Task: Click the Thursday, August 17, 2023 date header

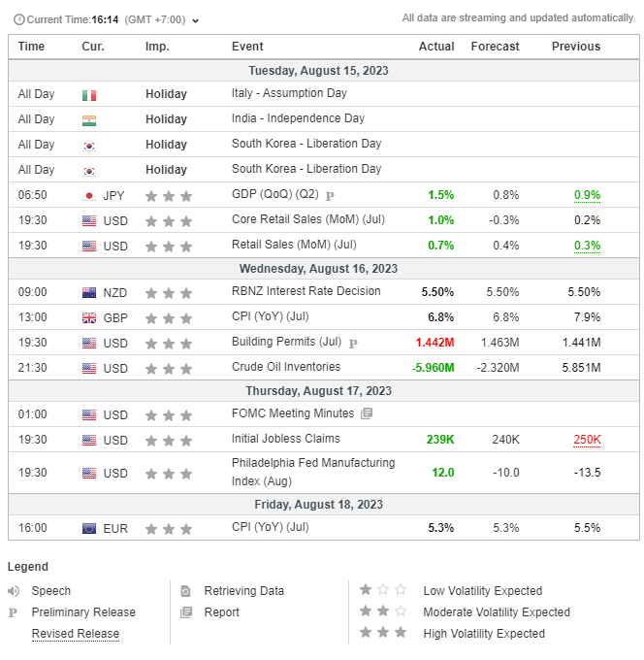Action: [x=318, y=391]
